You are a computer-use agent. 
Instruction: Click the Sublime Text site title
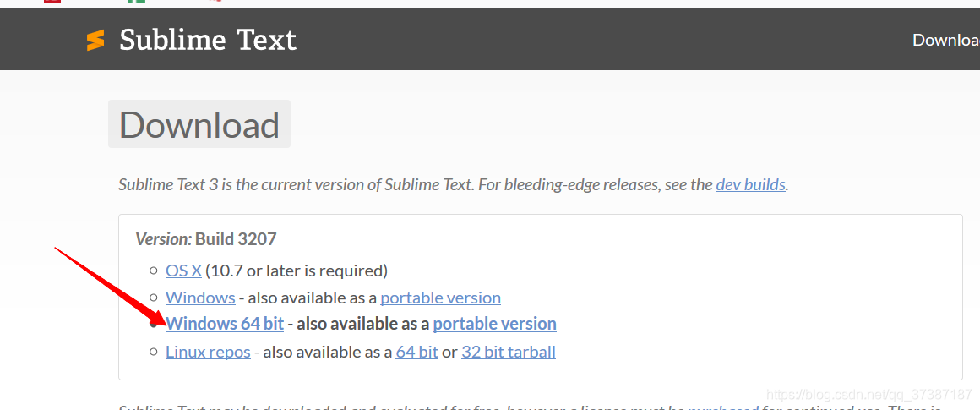coord(208,40)
